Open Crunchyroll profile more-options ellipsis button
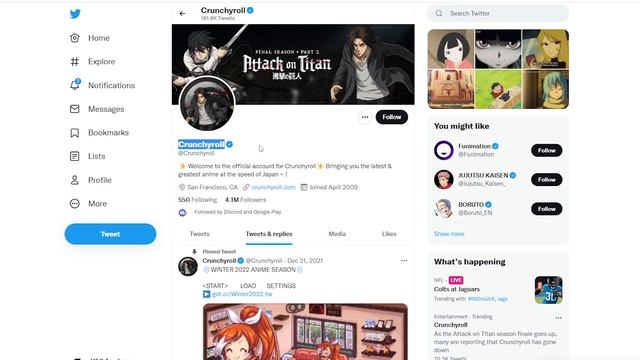 [365, 117]
